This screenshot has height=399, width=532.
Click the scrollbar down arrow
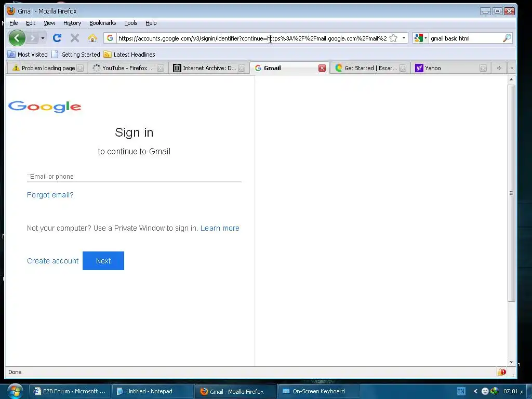[x=511, y=362]
